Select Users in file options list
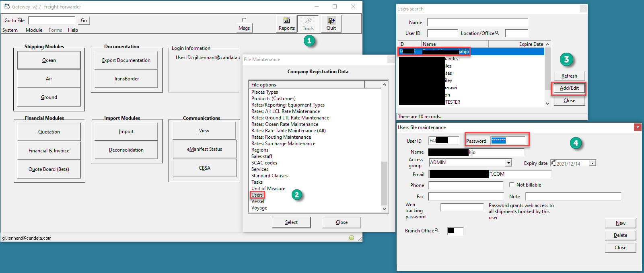 click(x=257, y=195)
